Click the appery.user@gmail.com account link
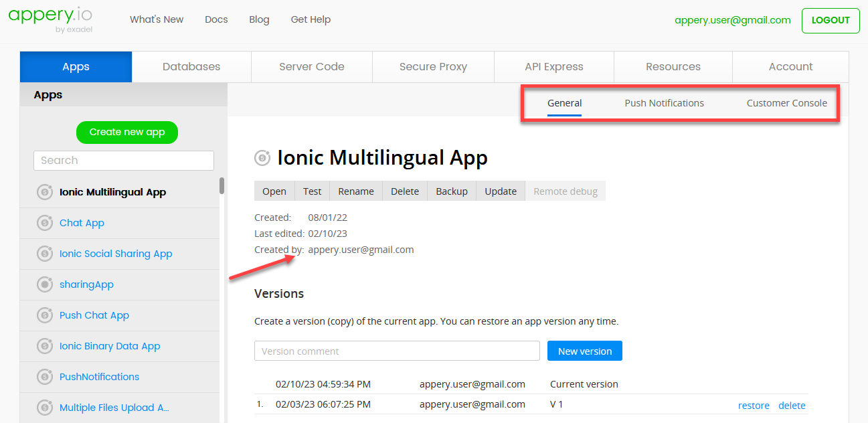The width and height of the screenshot is (868, 423). tap(733, 20)
